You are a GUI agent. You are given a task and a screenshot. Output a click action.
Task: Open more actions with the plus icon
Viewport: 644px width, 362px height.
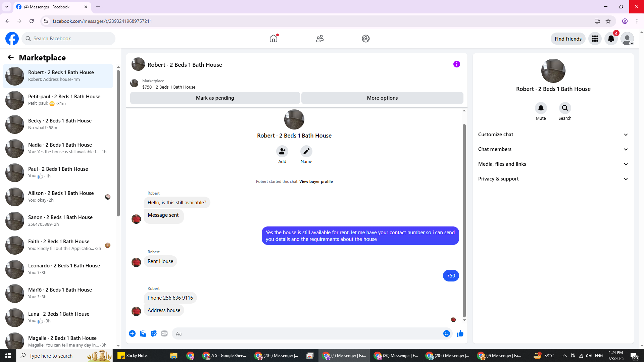tap(132, 333)
